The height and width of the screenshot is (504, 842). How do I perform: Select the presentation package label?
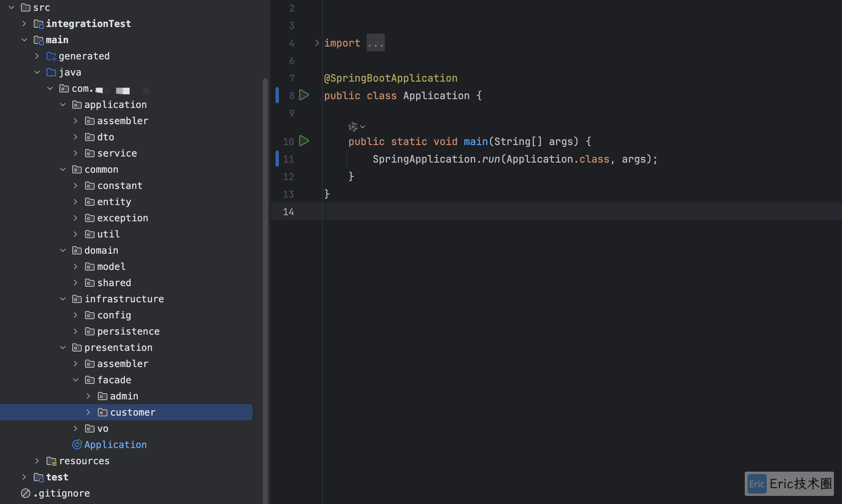tap(119, 347)
